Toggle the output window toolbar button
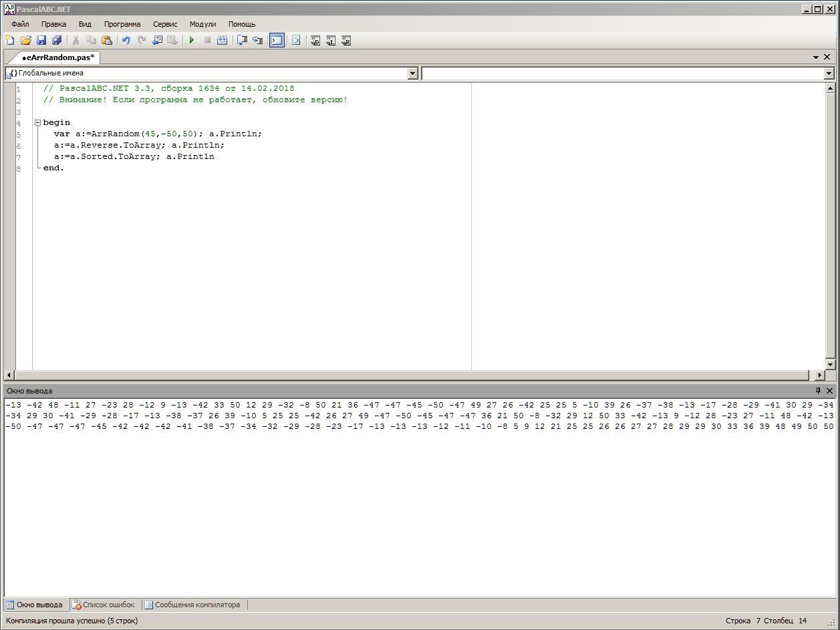 [x=277, y=41]
